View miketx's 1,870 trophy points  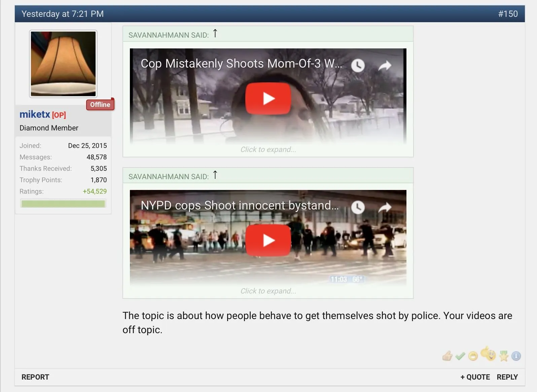(99, 180)
